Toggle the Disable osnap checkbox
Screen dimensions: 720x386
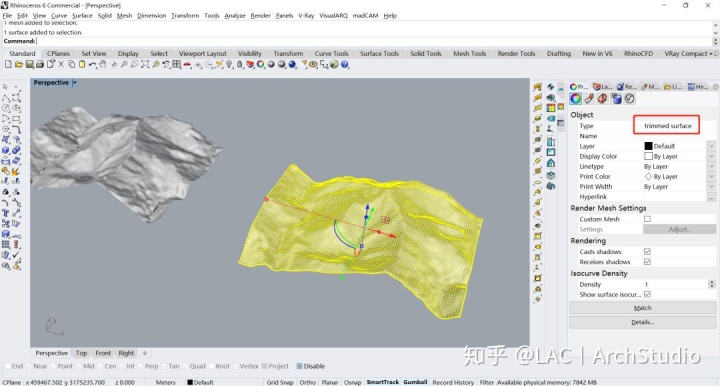point(299,366)
